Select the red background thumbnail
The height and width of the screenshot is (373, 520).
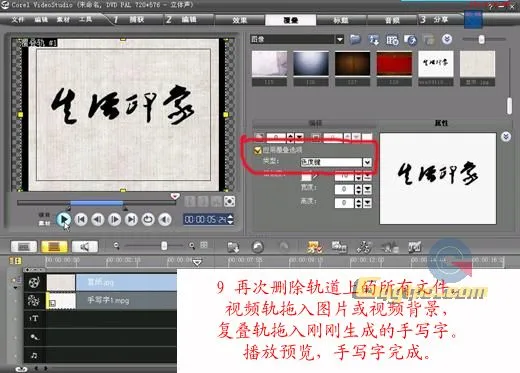pos(394,64)
